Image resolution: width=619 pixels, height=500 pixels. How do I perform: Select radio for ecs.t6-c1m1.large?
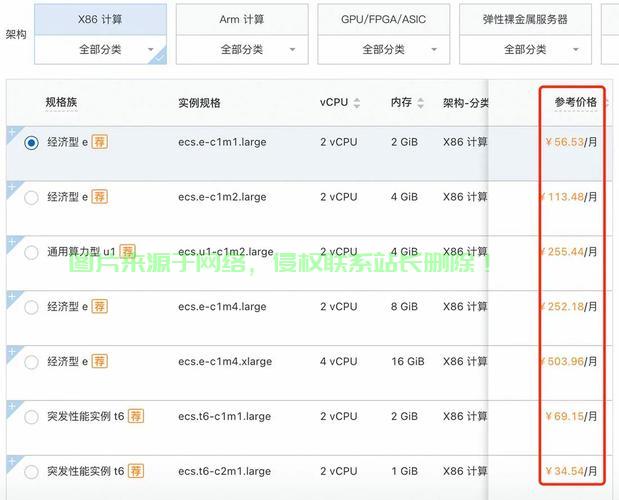(31, 417)
